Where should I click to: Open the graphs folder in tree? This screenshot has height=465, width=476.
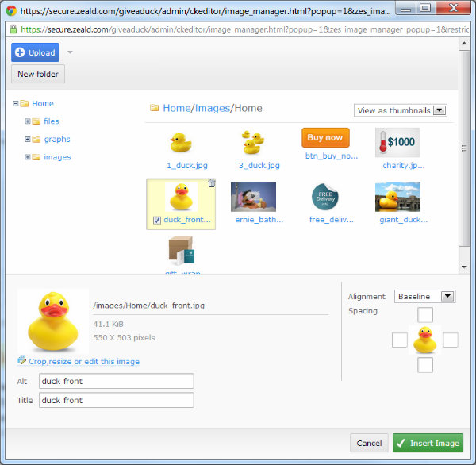(x=57, y=139)
